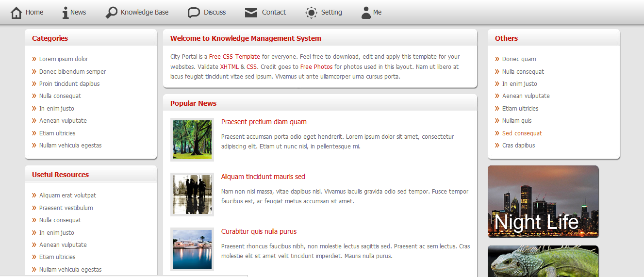644x277 pixels.
Task: Open article Curabitur quis nulla purus
Action: (x=259, y=231)
